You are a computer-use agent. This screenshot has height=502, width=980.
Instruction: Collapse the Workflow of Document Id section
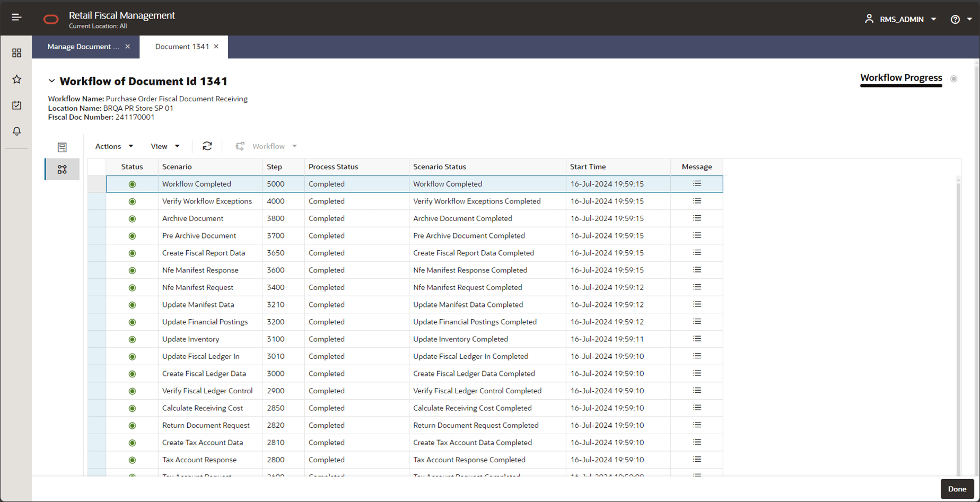51,81
